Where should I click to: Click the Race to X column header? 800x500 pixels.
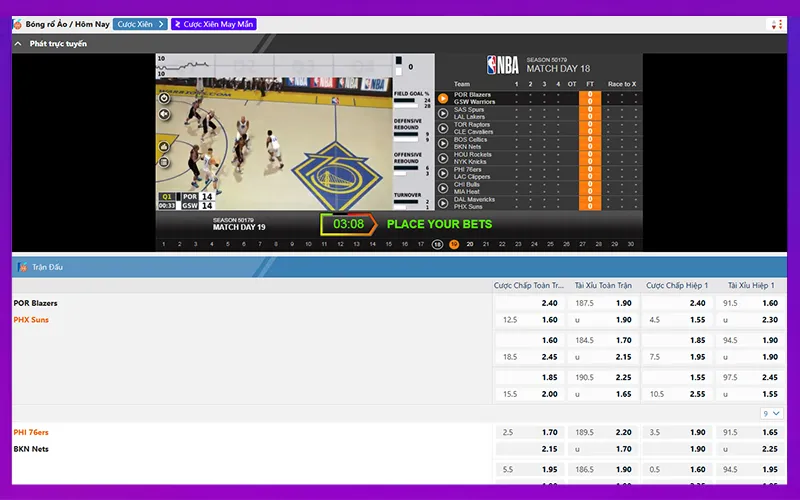(621, 84)
